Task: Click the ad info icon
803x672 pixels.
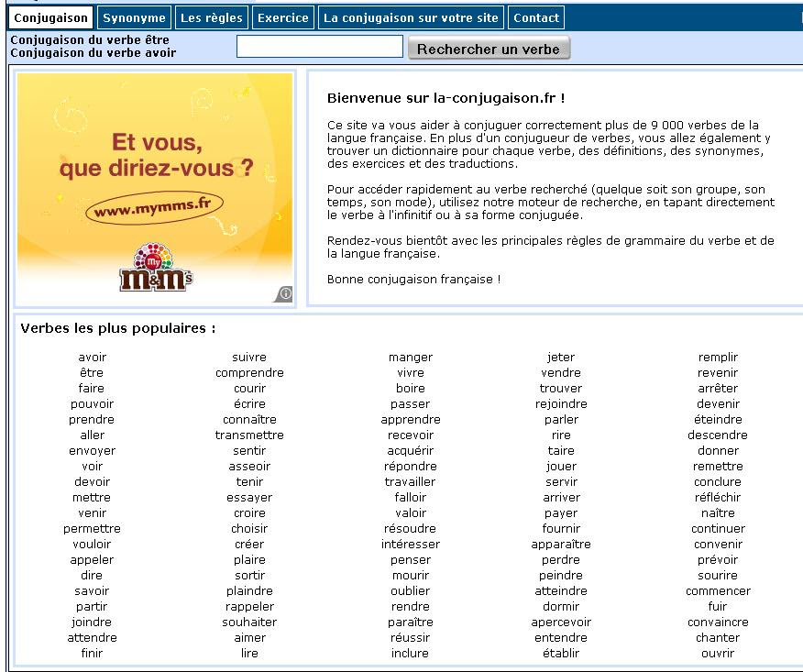Action: (285, 293)
